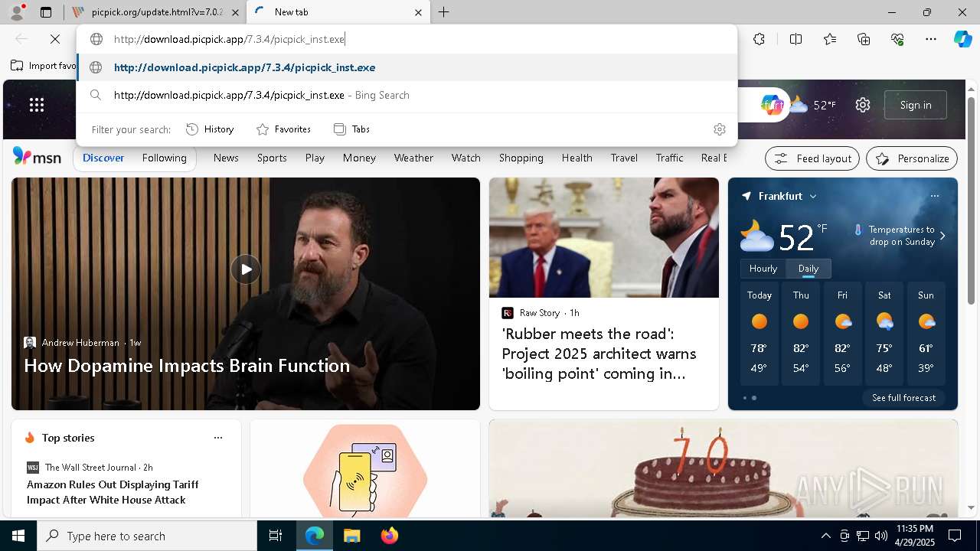Image resolution: width=980 pixels, height=551 pixels.
Task: Open the Money category
Action: point(359,158)
